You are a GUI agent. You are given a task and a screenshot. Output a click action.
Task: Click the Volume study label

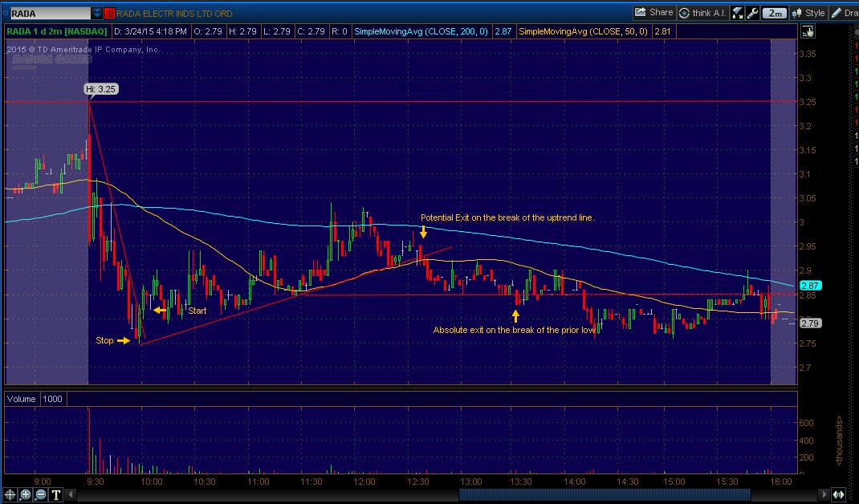click(x=22, y=399)
